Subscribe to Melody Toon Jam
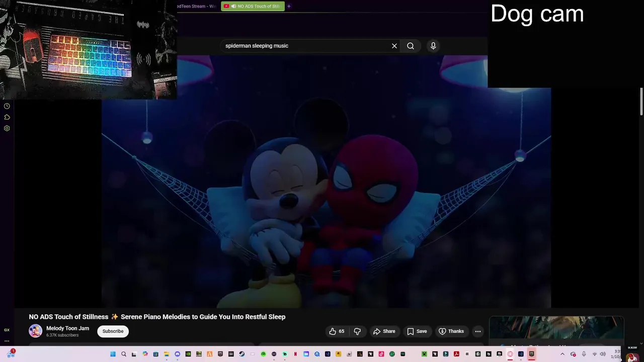The height and width of the screenshot is (362, 644). pyautogui.click(x=113, y=331)
